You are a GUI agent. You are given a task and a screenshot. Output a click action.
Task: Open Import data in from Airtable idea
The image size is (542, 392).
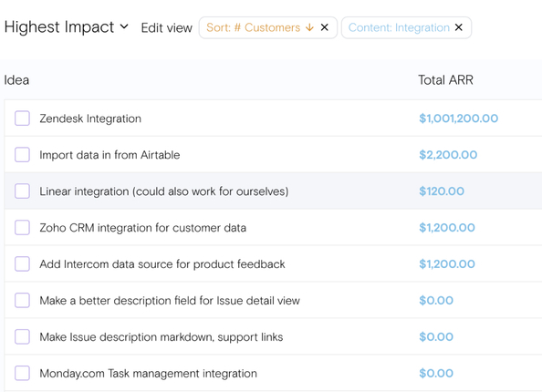click(x=109, y=155)
